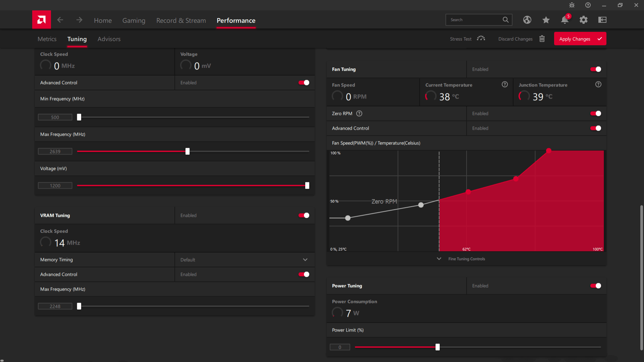Click the Record & Stream menu item

181,20
